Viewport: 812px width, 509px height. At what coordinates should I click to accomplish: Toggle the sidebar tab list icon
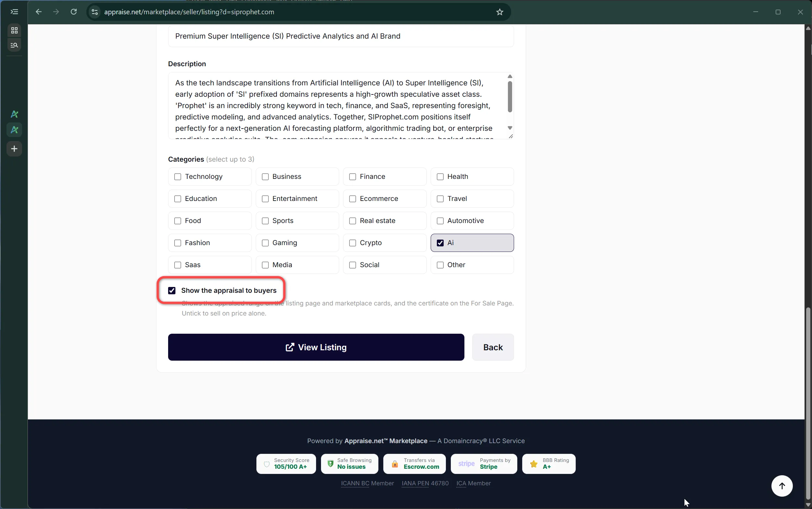point(14,12)
